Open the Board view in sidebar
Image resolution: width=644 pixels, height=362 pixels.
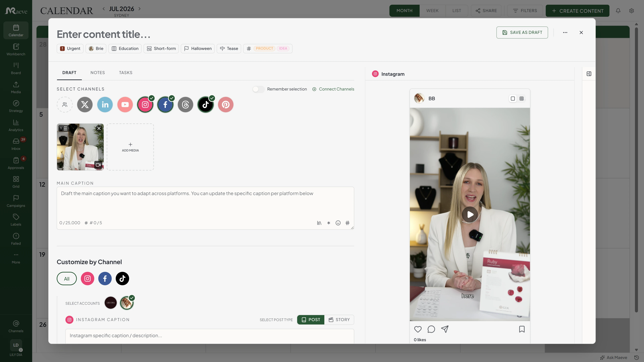(x=16, y=68)
